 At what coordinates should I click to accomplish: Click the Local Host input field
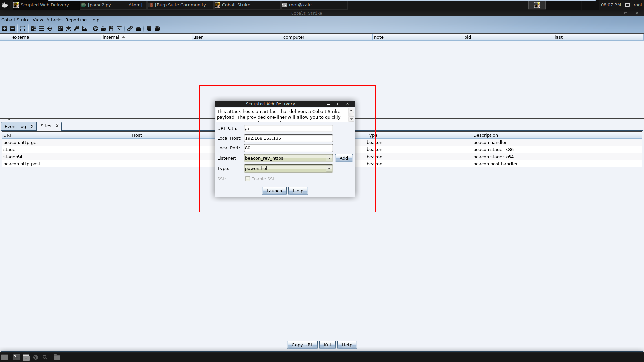tap(288, 138)
